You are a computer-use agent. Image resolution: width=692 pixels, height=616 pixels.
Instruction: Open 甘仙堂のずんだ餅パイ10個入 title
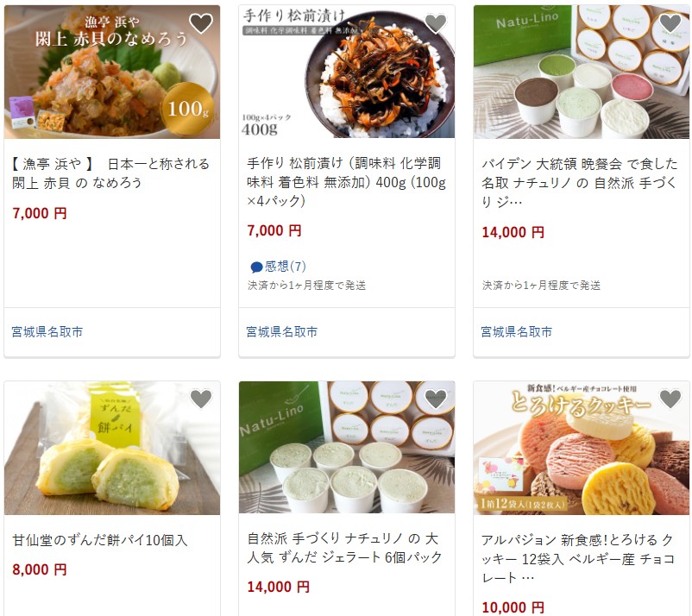(100, 540)
